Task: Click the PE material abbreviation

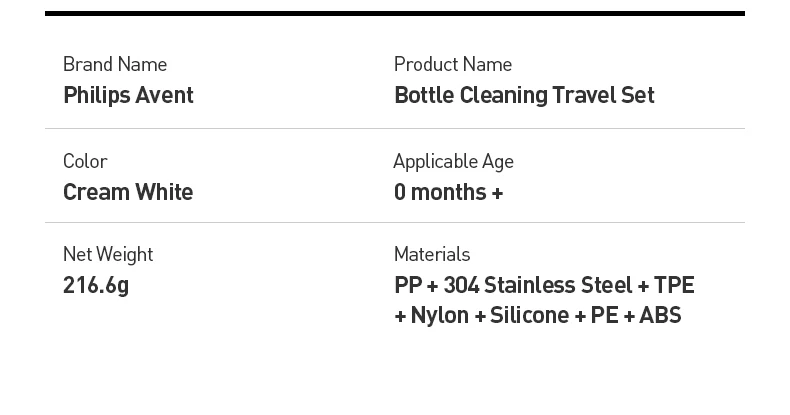Action: pyautogui.click(x=604, y=316)
